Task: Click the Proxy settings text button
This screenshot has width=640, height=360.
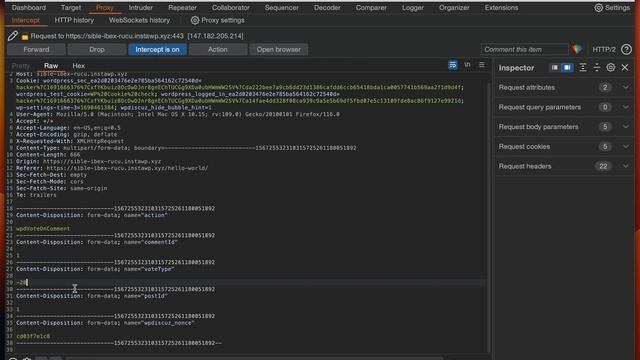Action: click(x=223, y=20)
